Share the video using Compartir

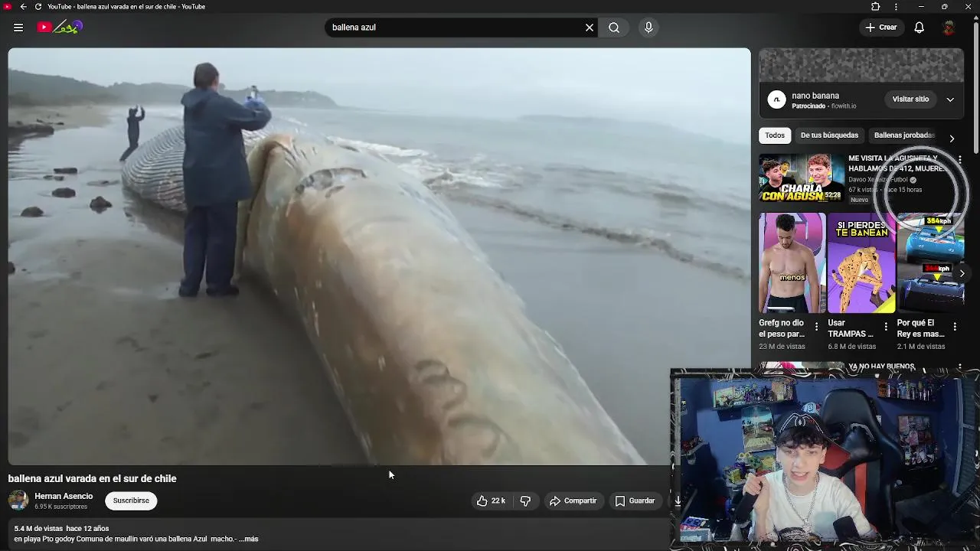tap(573, 500)
